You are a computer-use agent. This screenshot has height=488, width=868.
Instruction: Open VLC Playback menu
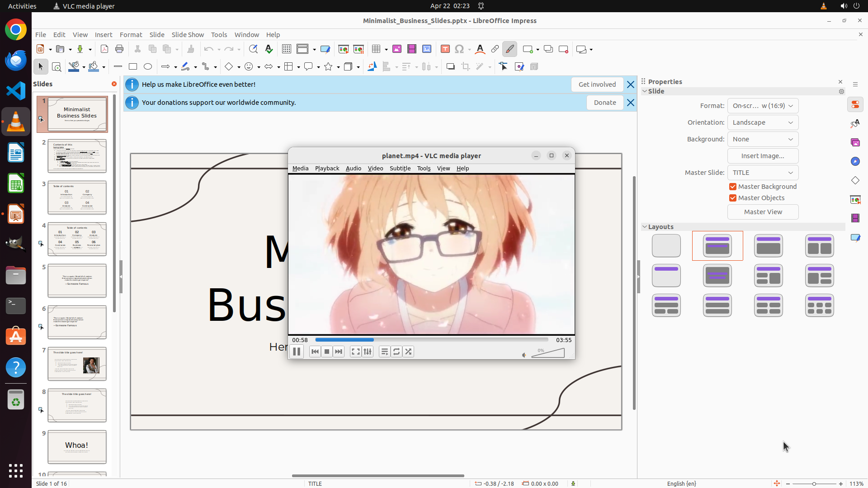coord(327,168)
